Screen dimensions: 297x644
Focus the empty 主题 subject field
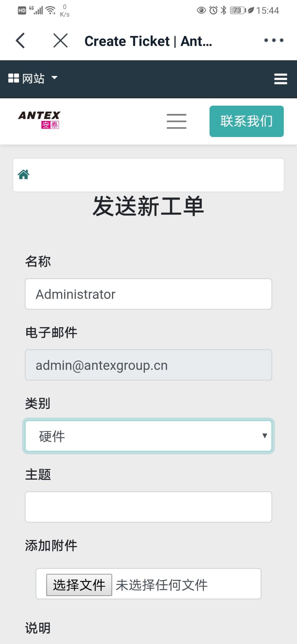pyautogui.click(x=148, y=507)
